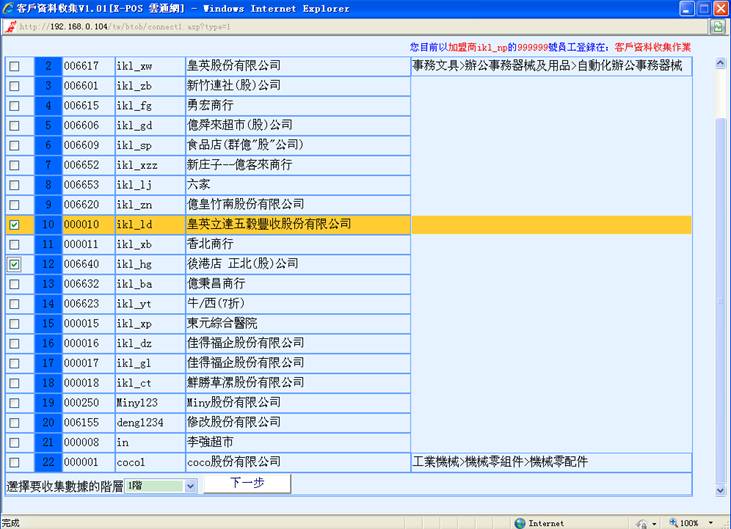
Task: Check the checkbox for row 22 coco1
Action: coord(14,463)
